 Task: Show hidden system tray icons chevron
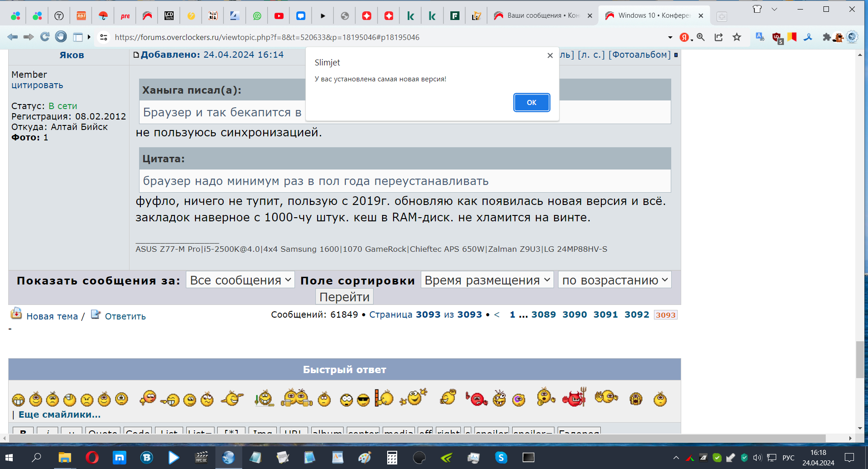(x=676, y=458)
